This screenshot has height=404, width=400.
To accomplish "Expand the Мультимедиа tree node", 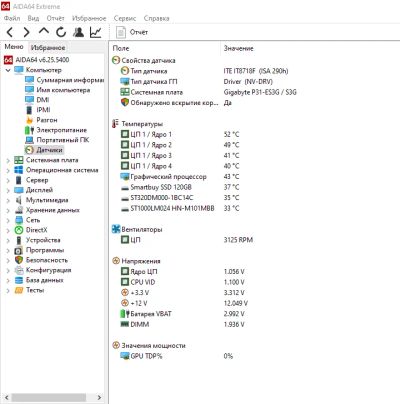I will 8,200.
